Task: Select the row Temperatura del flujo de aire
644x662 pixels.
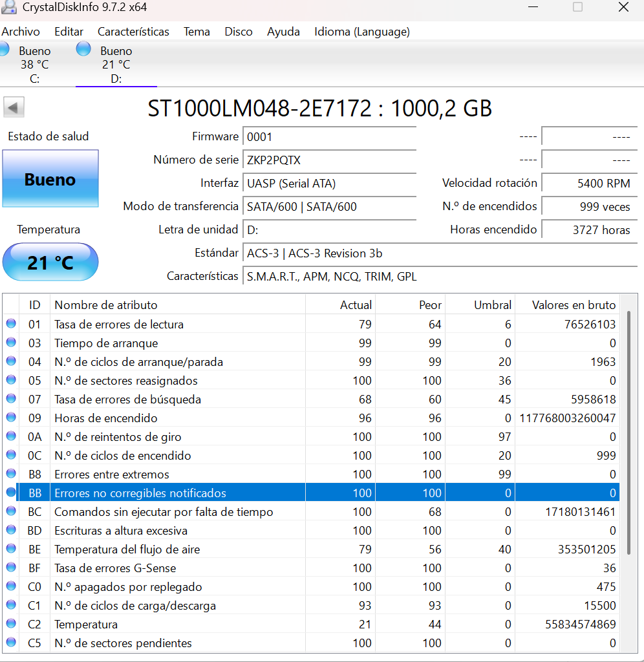Action: point(311,550)
